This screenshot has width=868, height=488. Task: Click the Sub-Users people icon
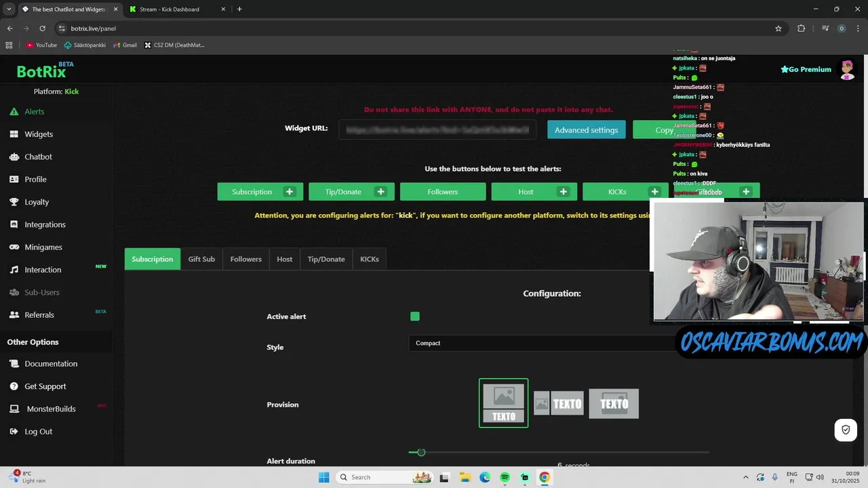(x=14, y=292)
